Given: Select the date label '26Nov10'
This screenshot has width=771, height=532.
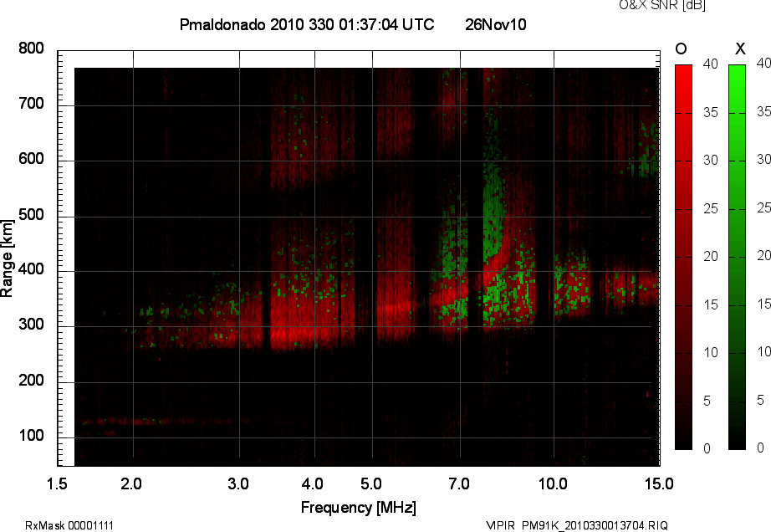Looking at the screenshot, I should [x=496, y=24].
